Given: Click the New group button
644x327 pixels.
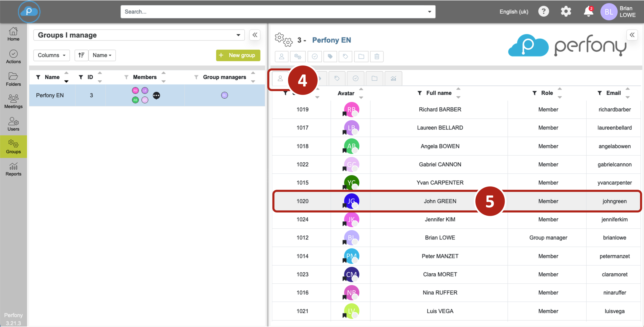Looking at the screenshot, I should coord(238,55).
